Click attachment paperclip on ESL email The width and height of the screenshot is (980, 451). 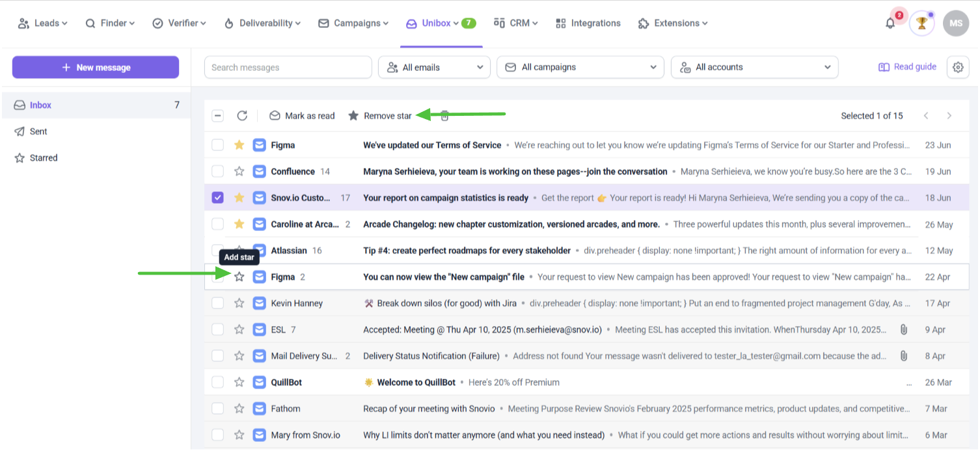tap(903, 329)
